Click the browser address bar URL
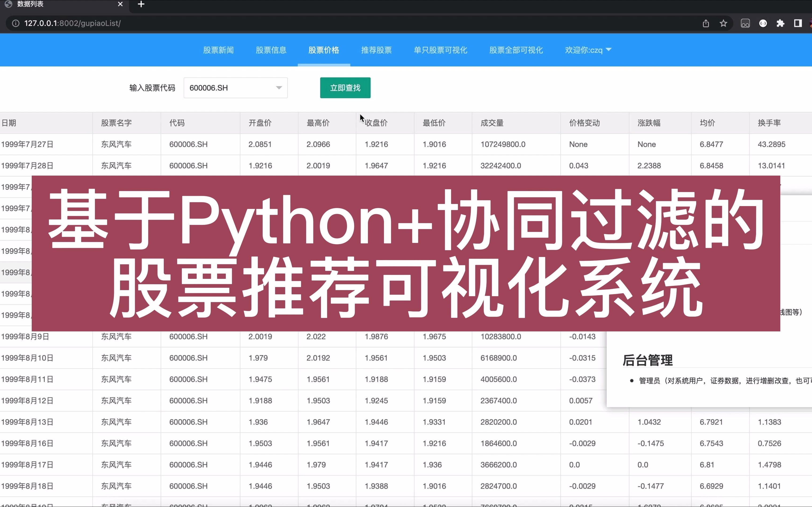The height and width of the screenshot is (507, 812). 72,23
